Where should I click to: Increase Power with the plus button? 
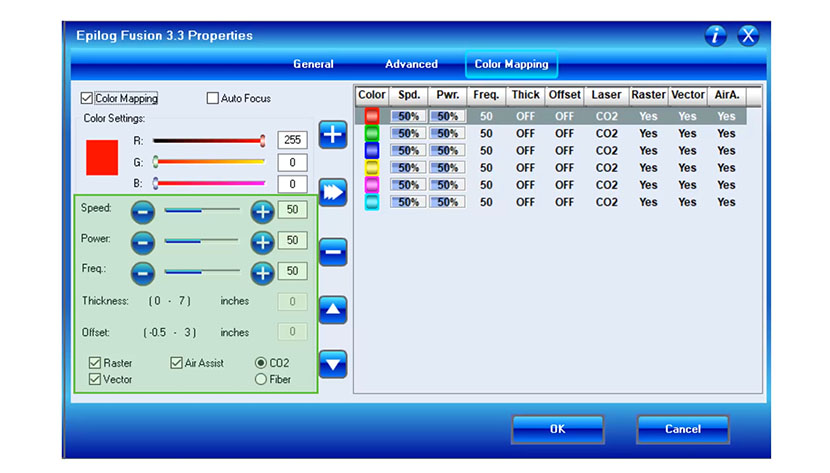tap(262, 241)
